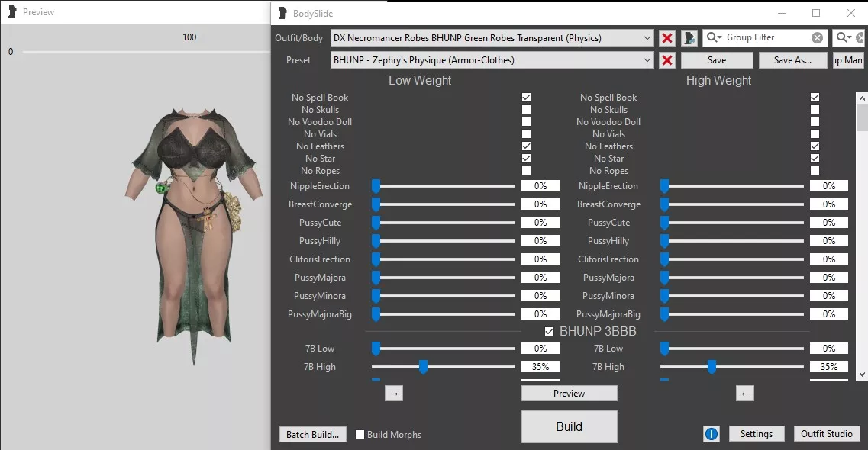Uncheck Low Weight No Feathers
868x450 pixels.
click(526, 146)
